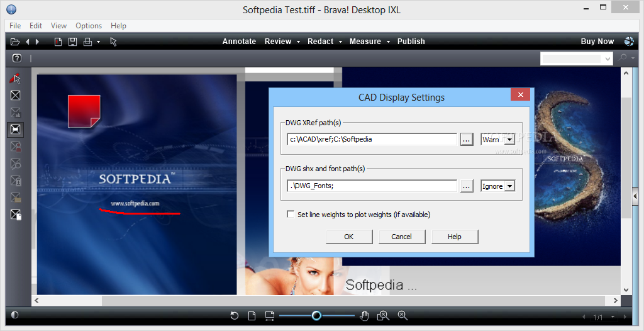Click the Brava globe logo icon

coord(629,41)
